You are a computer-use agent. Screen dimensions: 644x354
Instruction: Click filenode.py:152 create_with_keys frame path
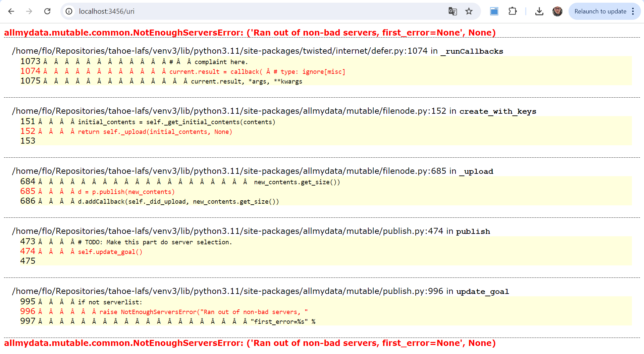[274, 111]
